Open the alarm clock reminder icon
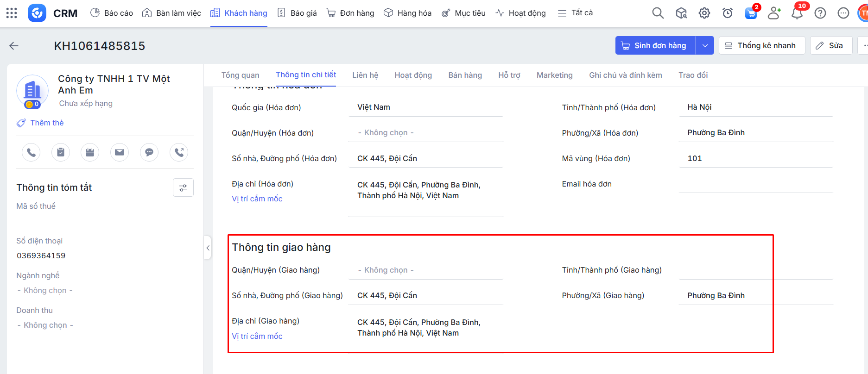The width and height of the screenshot is (868, 374). tap(728, 13)
